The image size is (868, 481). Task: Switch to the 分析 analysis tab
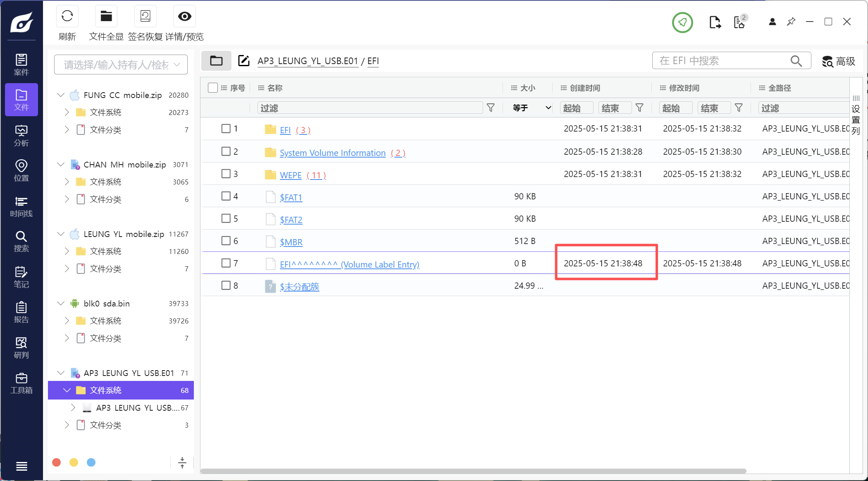[x=21, y=136]
